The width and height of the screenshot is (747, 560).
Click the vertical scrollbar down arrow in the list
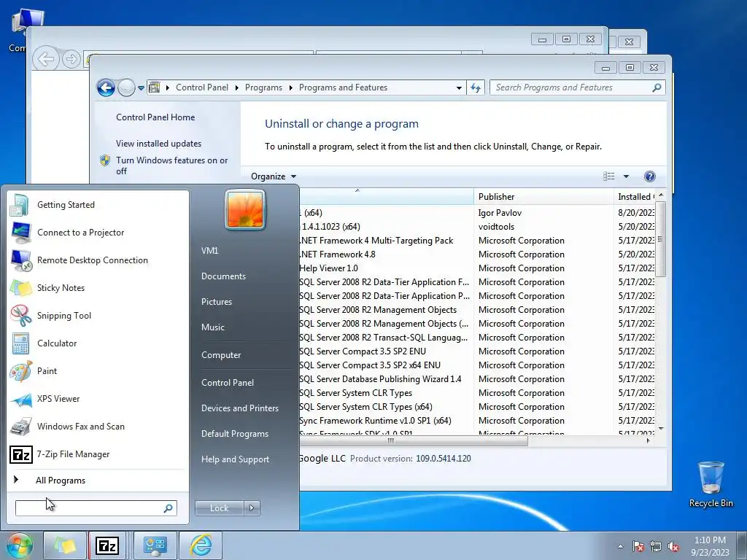click(x=661, y=429)
